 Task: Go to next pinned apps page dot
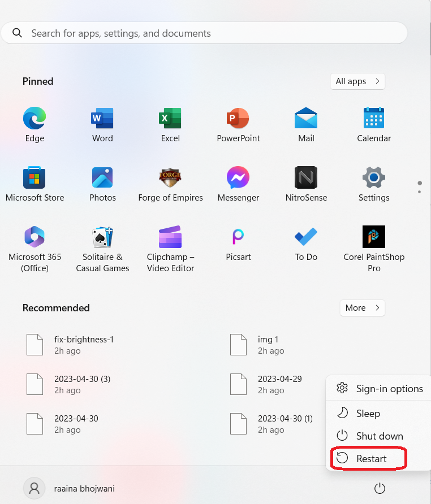click(x=420, y=192)
